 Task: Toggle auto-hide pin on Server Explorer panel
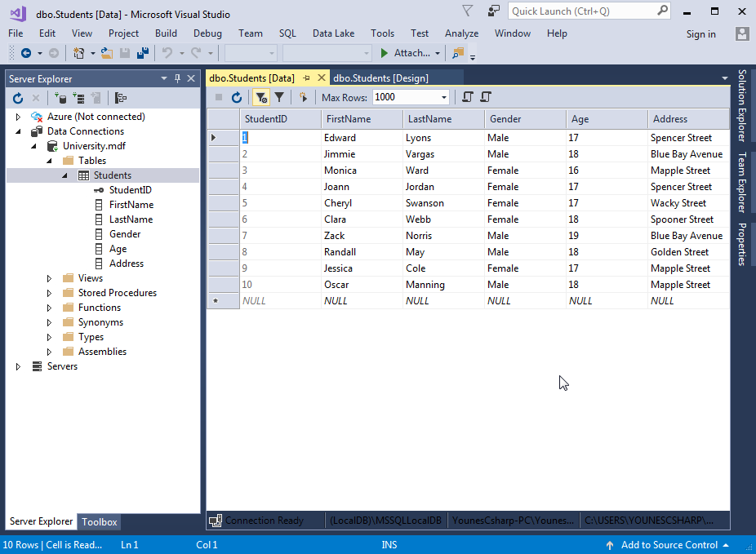[x=177, y=78]
